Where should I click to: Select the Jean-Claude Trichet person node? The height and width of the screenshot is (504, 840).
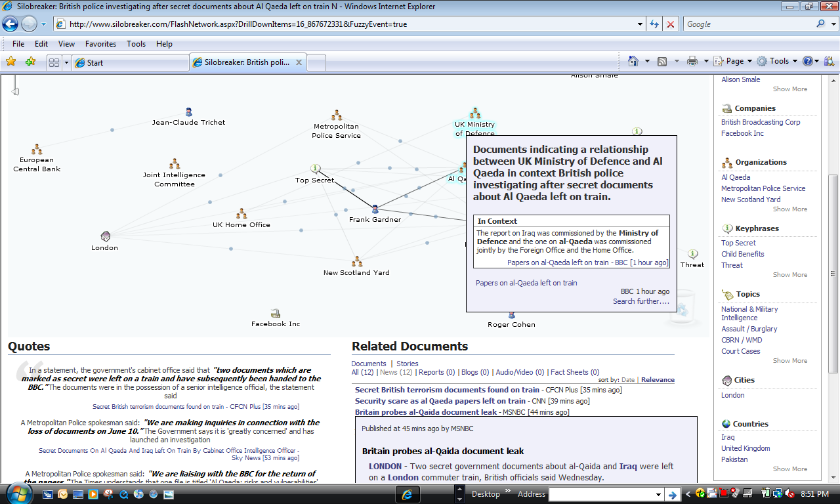click(189, 112)
